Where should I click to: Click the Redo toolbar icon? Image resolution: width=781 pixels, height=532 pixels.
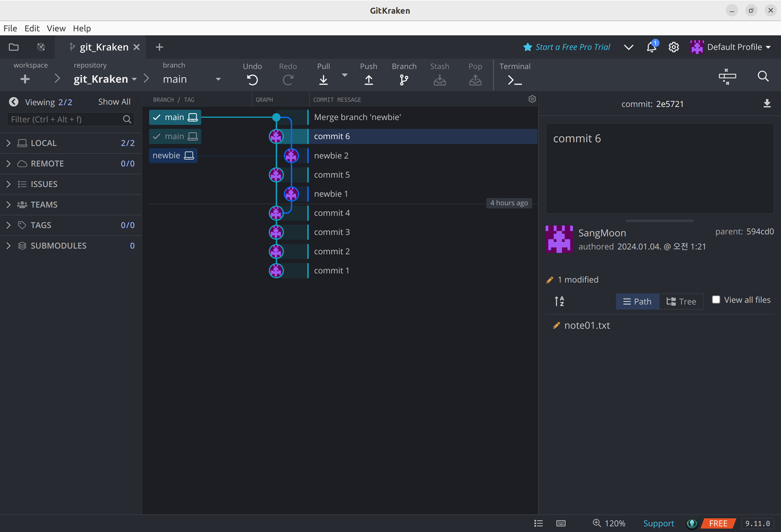pyautogui.click(x=288, y=80)
